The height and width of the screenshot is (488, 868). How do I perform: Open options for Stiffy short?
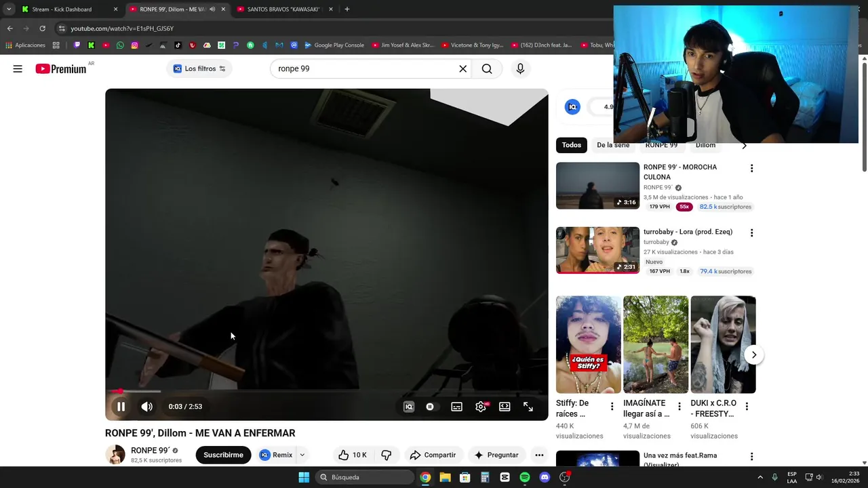click(x=612, y=407)
